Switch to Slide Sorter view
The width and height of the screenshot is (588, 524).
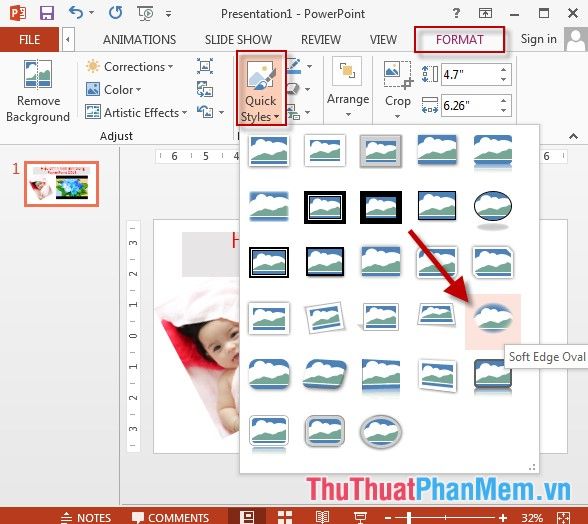[285, 517]
